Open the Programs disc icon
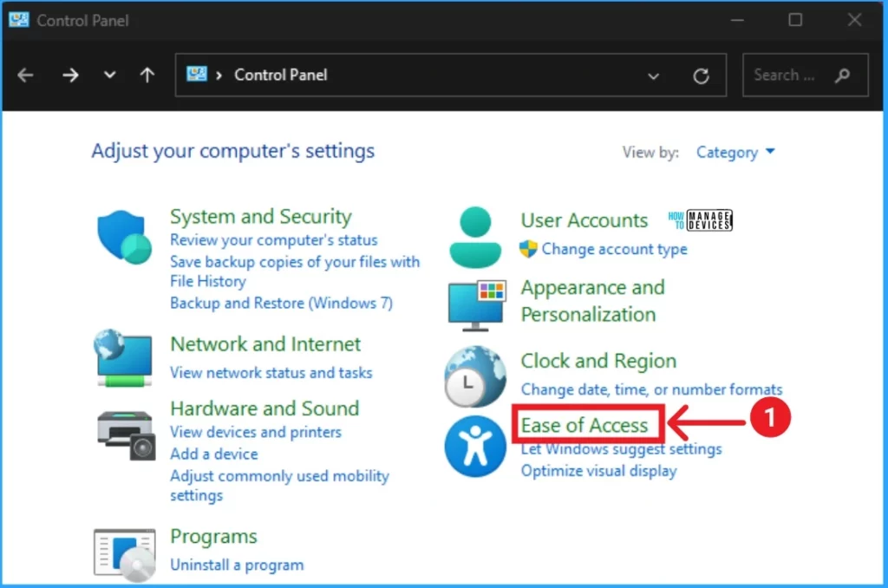Screen dimensions: 888x588 [x=125, y=556]
